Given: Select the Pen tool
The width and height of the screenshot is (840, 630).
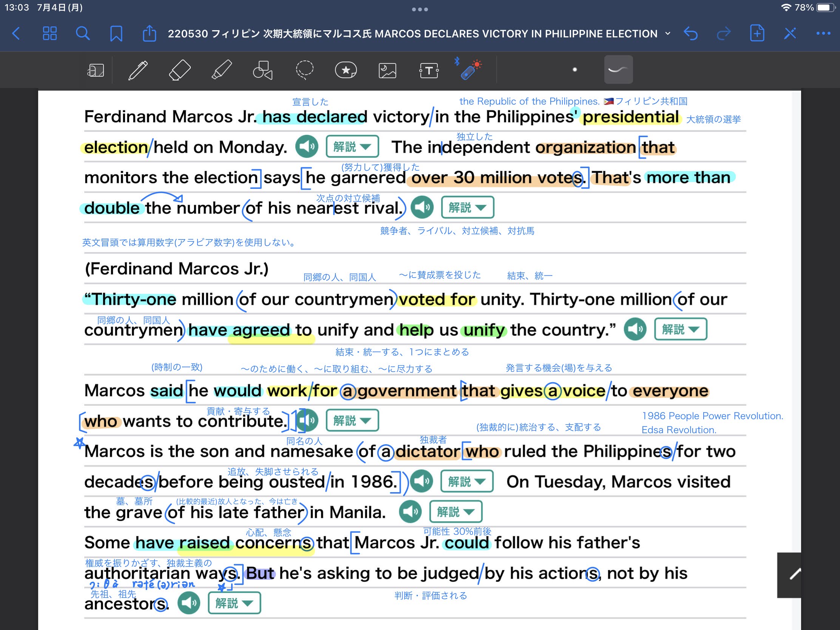Looking at the screenshot, I should 138,70.
